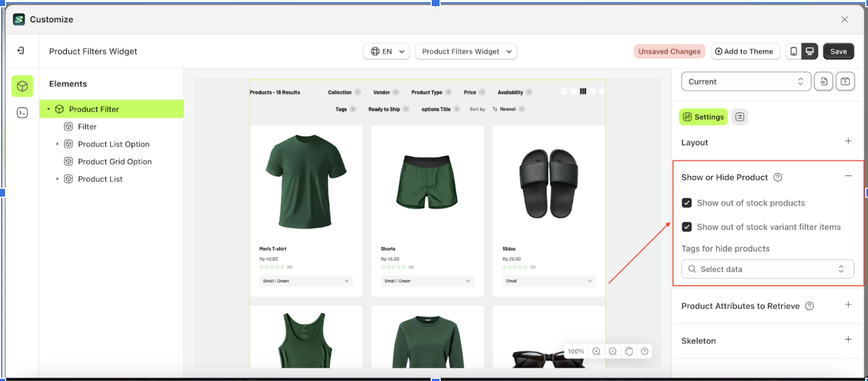This screenshot has width=868, height=381.
Task: Click the zoom in magnifier icon
Action: point(596,351)
